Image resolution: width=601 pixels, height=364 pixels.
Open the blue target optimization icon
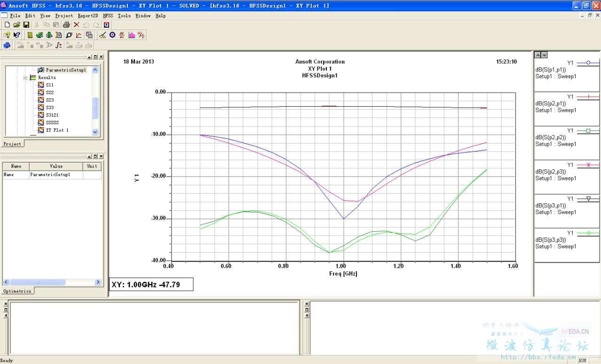112,35
